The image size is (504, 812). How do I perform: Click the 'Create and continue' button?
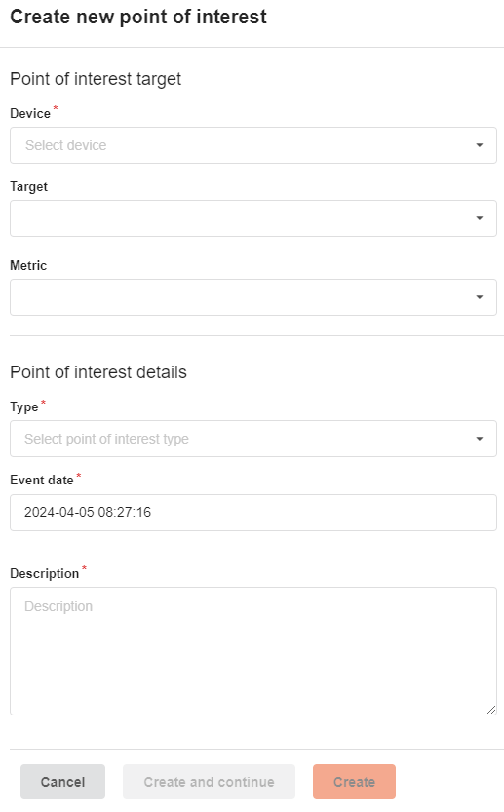[209, 782]
